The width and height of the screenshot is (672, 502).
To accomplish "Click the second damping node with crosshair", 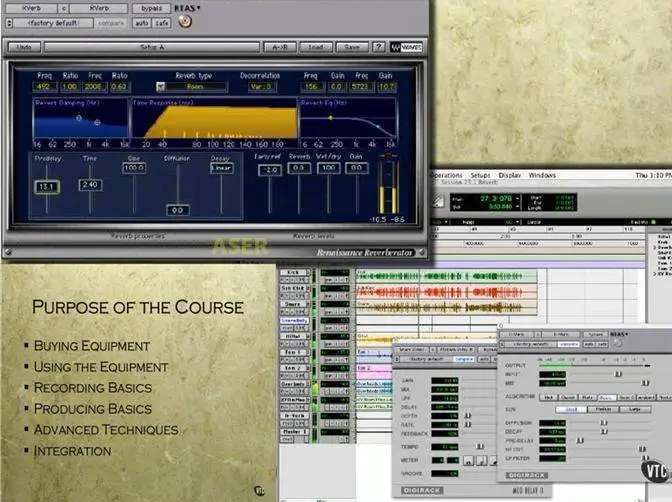I will click(97, 122).
